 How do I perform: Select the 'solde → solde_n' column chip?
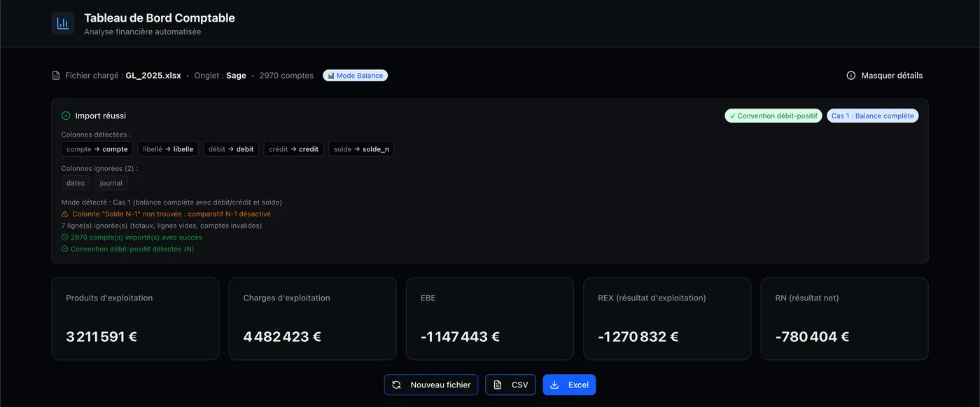361,149
